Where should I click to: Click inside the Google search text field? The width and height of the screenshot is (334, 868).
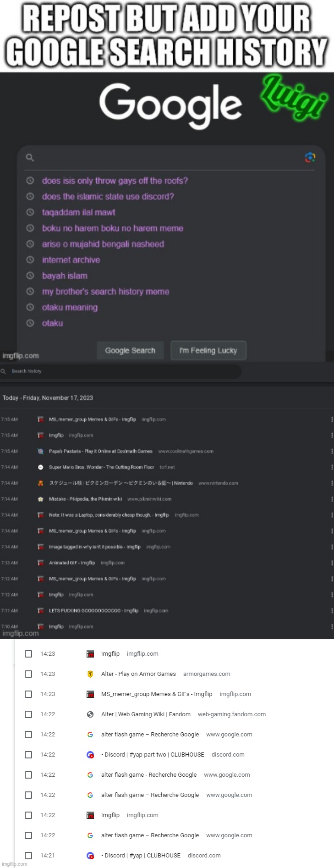click(x=170, y=158)
